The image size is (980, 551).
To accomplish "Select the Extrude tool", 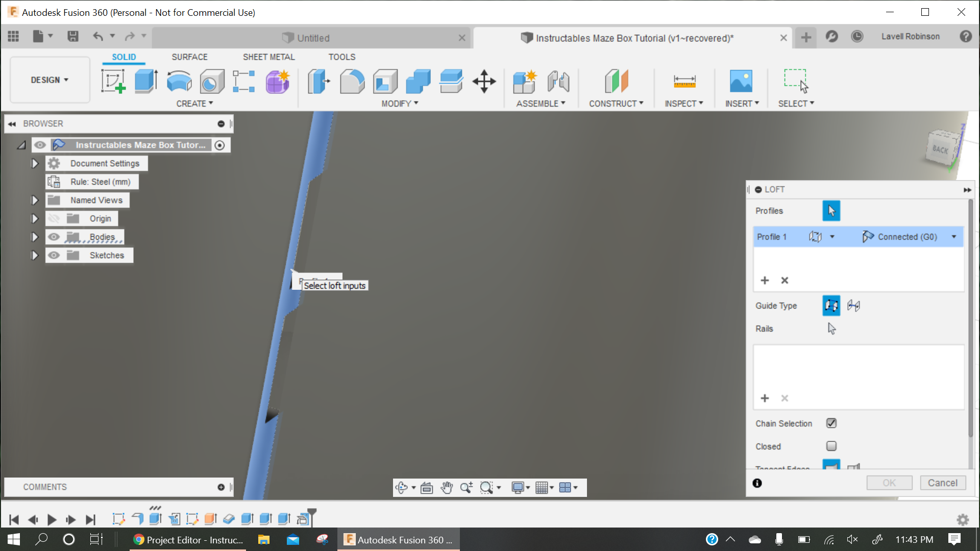I will coord(146,81).
